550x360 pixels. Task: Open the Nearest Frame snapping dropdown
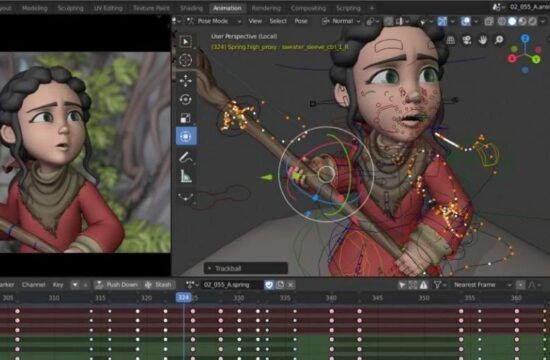(482, 285)
